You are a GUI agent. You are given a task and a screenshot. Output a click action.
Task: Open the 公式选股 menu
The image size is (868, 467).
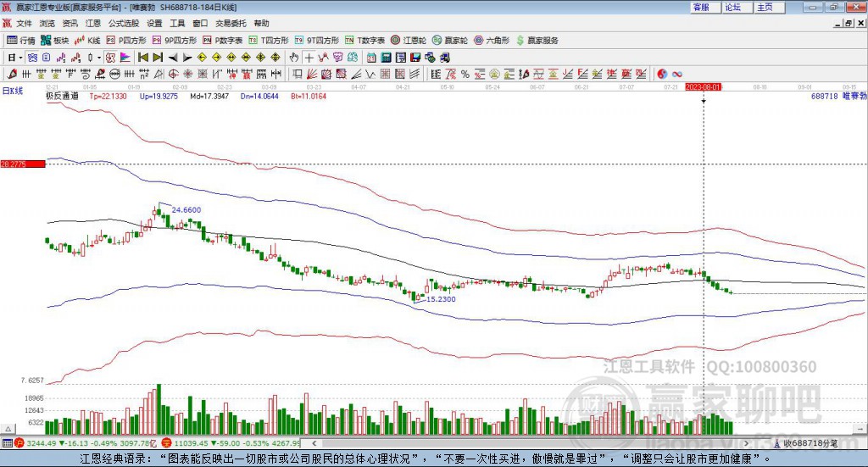click(124, 23)
